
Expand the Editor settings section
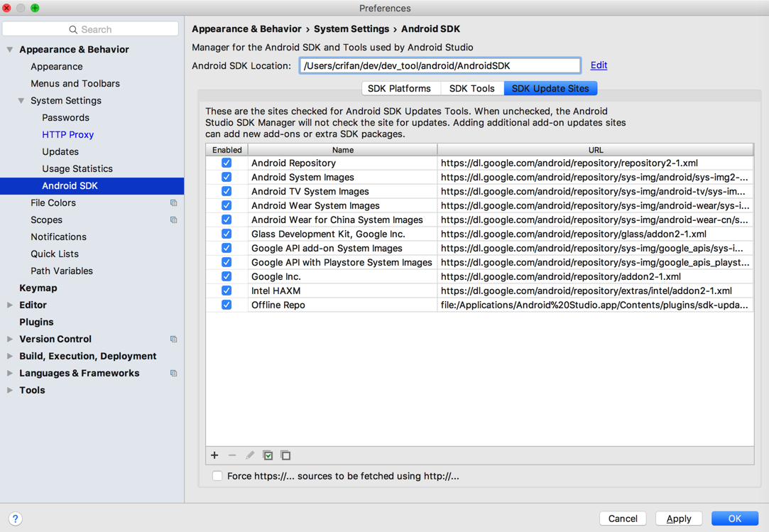click(10, 305)
